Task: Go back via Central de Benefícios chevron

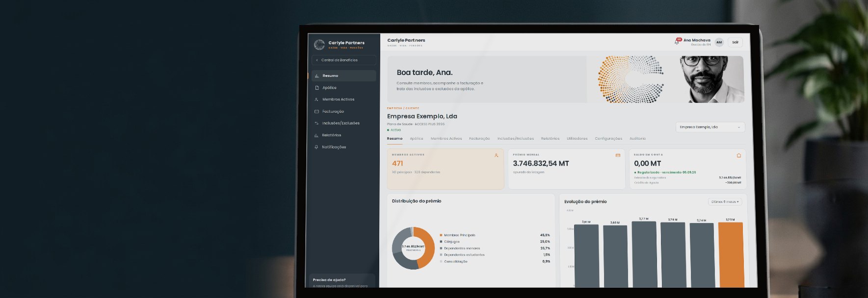Action: click(317, 60)
